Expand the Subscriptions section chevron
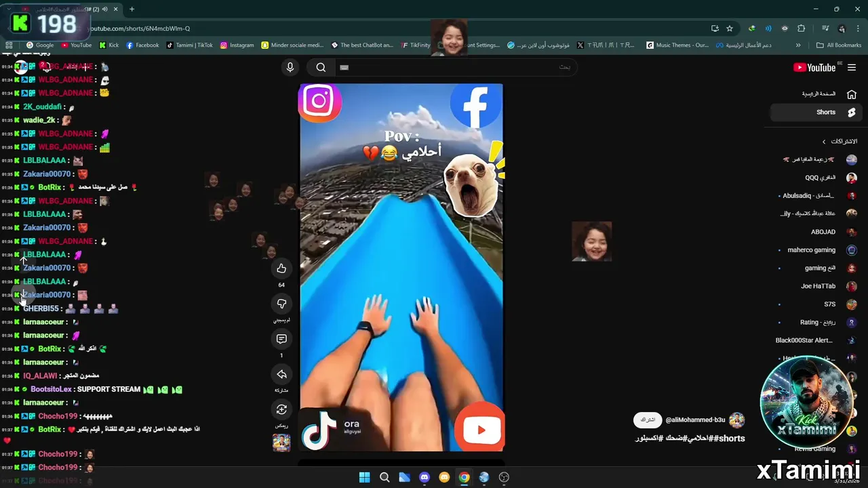Screen dimensions: 868x488 pyautogui.click(x=824, y=142)
